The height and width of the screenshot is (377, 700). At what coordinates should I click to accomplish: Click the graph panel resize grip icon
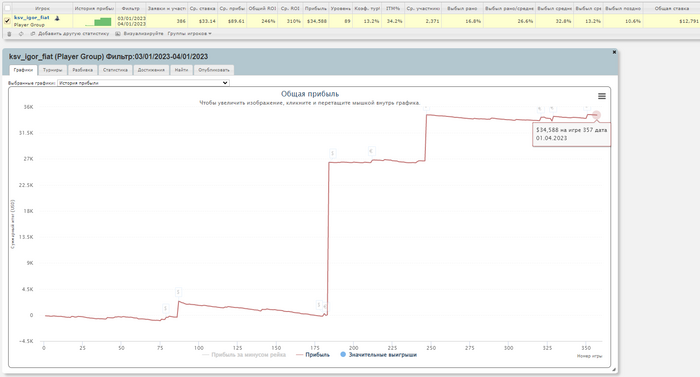coord(614,369)
